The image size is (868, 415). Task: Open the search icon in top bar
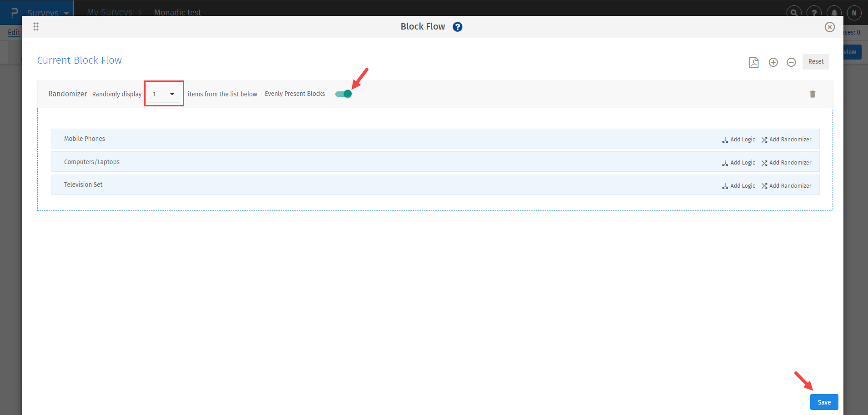click(794, 13)
